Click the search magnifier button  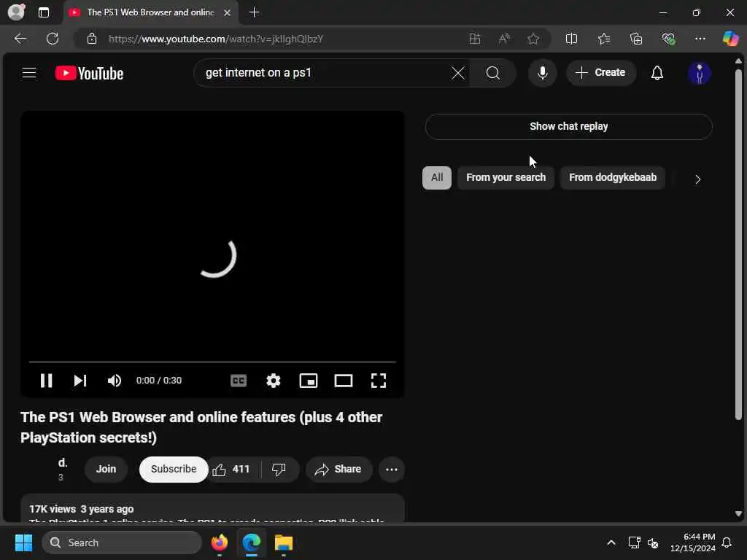coord(493,73)
